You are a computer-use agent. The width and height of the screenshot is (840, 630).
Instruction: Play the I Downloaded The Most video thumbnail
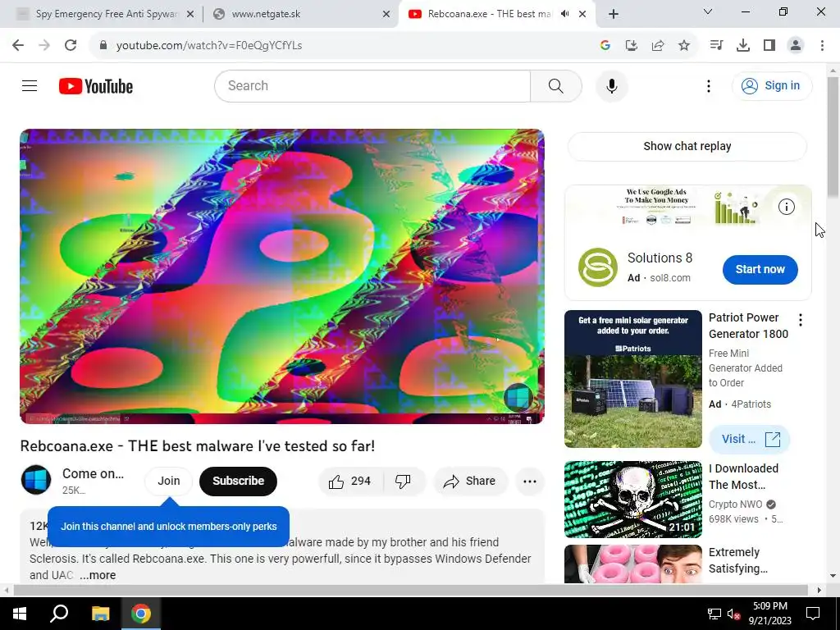pyautogui.click(x=632, y=500)
